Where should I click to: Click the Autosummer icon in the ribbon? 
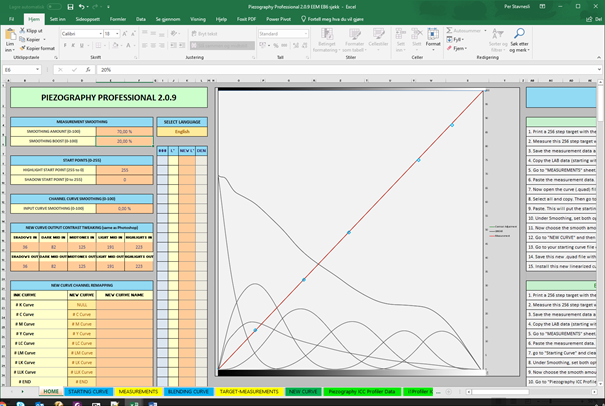pos(449,31)
